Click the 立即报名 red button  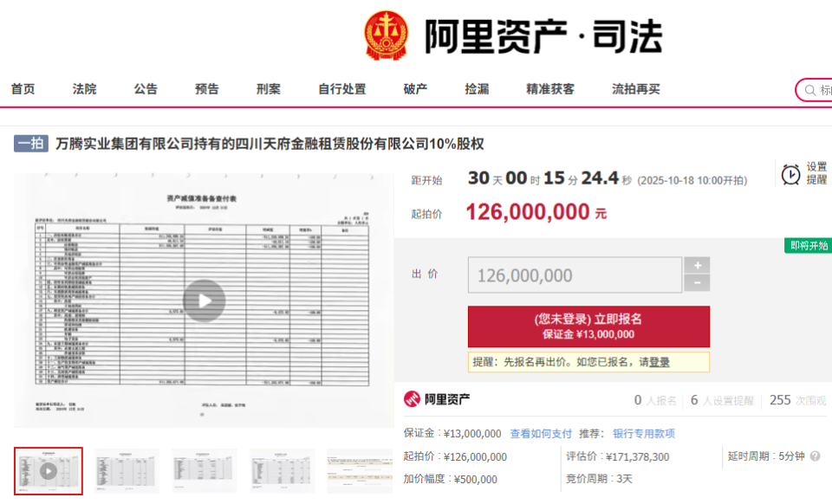(x=588, y=326)
